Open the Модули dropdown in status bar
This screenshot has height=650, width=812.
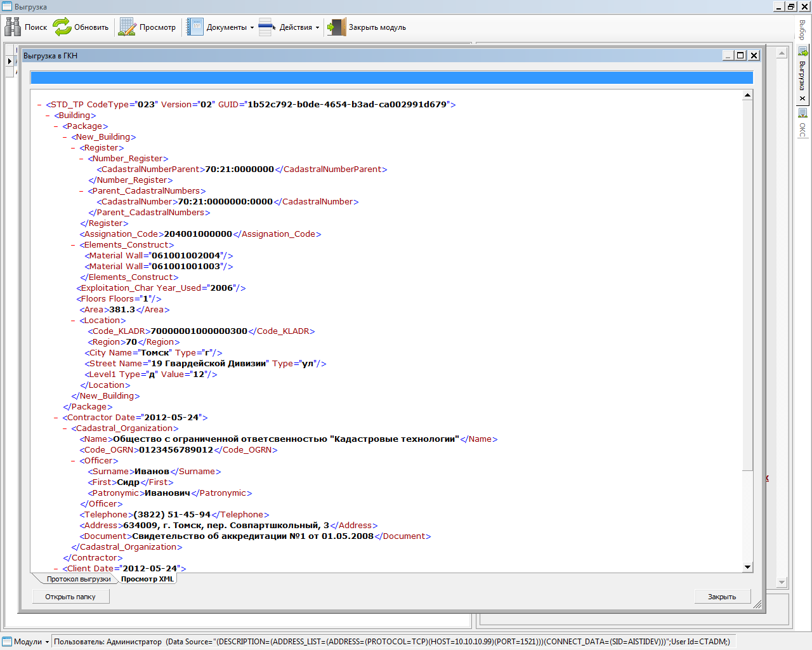47,642
